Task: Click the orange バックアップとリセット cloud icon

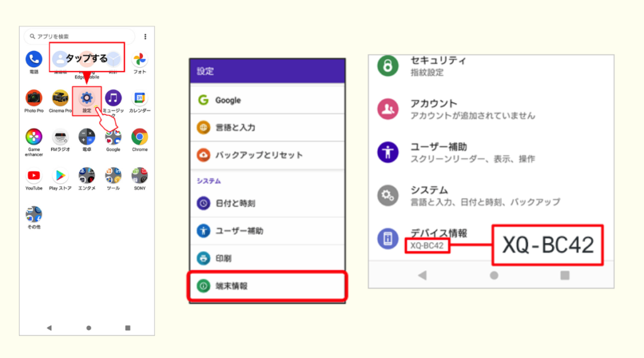Action: tap(203, 155)
